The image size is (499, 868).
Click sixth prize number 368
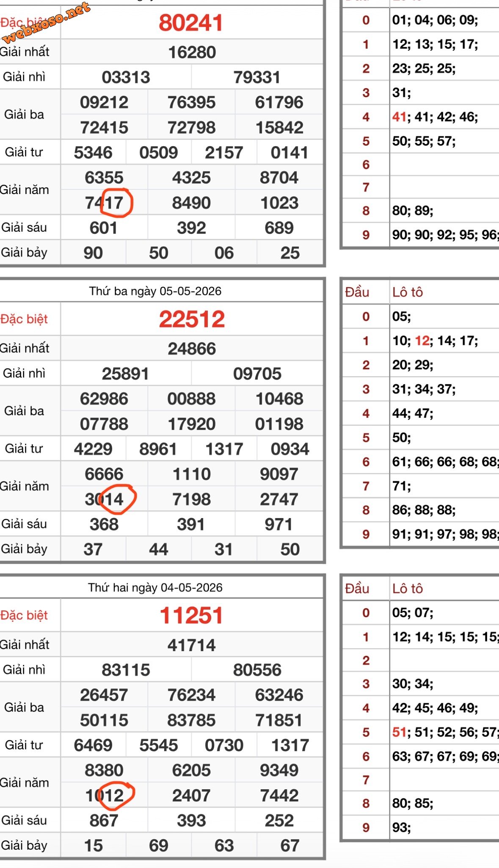click(104, 524)
